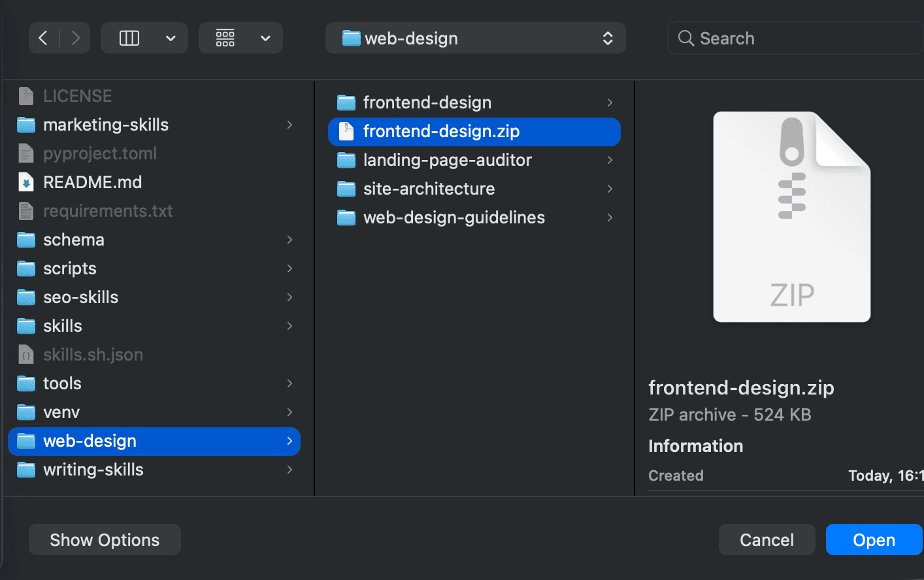Select the venv folder icon
The height and width of the screenshot is (580, 924).
[x=26, y=412]
